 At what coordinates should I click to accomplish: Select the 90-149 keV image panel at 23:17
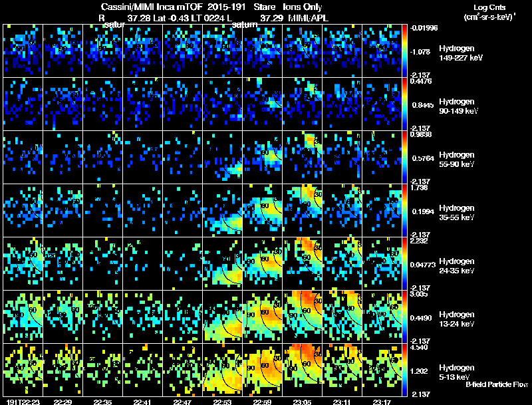[x=382, y=104]
